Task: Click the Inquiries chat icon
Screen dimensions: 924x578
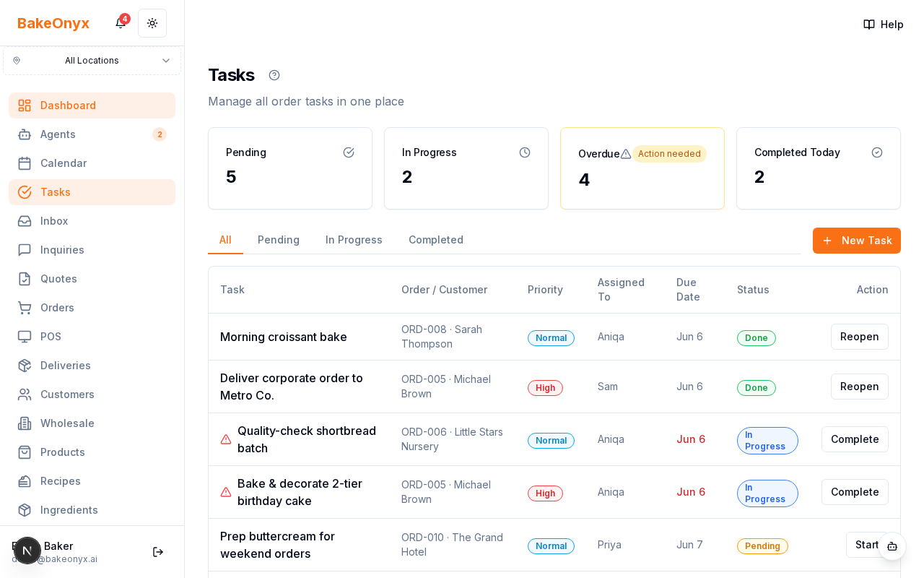Action: (25, 250)
